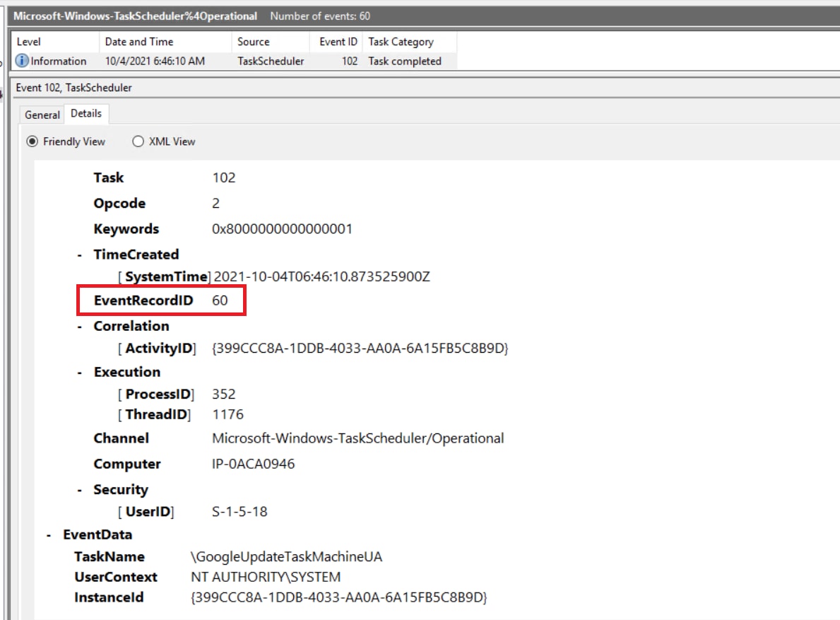Screen dimensions: 840x620
Task: Click the Task completed category cell
Action: pos(405,61)
